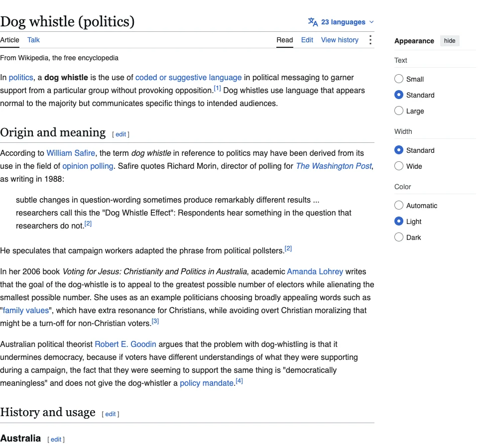Open the opinion polling link

pos(88,166)
